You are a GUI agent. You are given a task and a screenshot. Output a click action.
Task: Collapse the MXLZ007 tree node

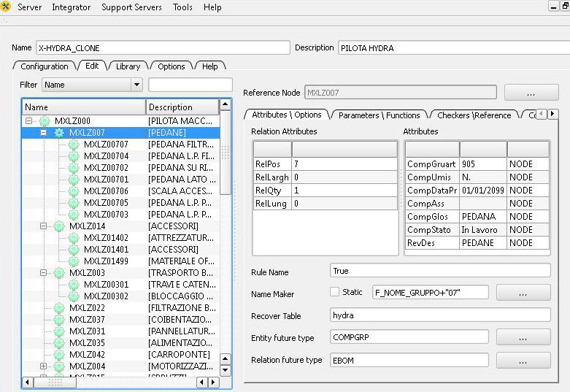(x=43, y=133)
